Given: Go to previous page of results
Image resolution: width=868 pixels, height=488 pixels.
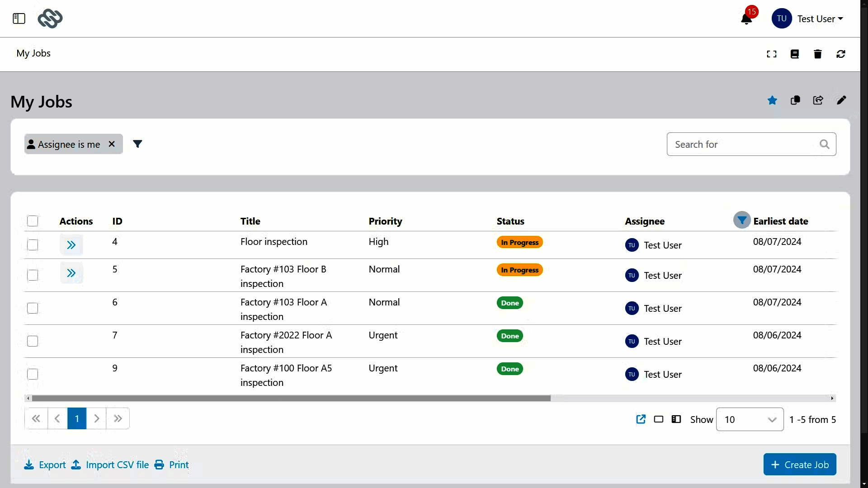Looking at the screenshot, I should [x=57, y=418].
